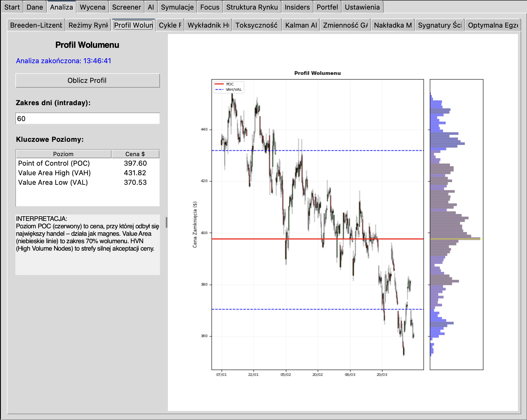The height and width of the screenshot is (420, 527).
Task: Click the Oblicz Profil button
Action: pos(87,80)
